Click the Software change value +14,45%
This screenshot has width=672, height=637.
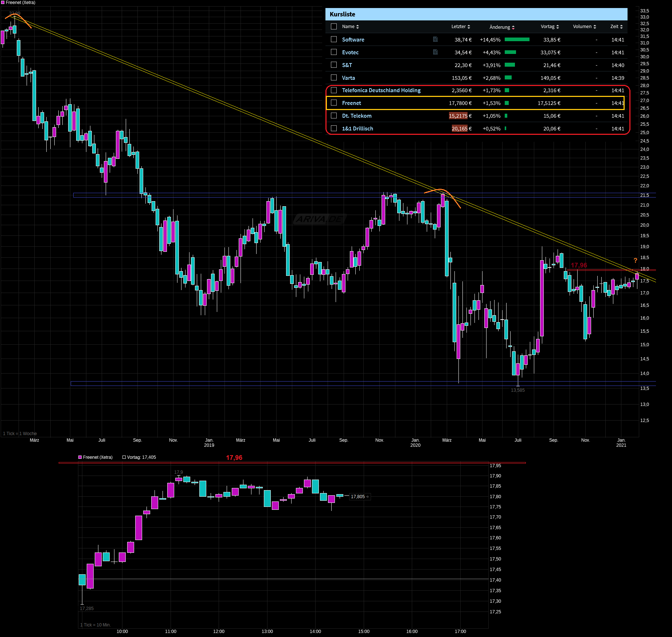click(490, 40)
